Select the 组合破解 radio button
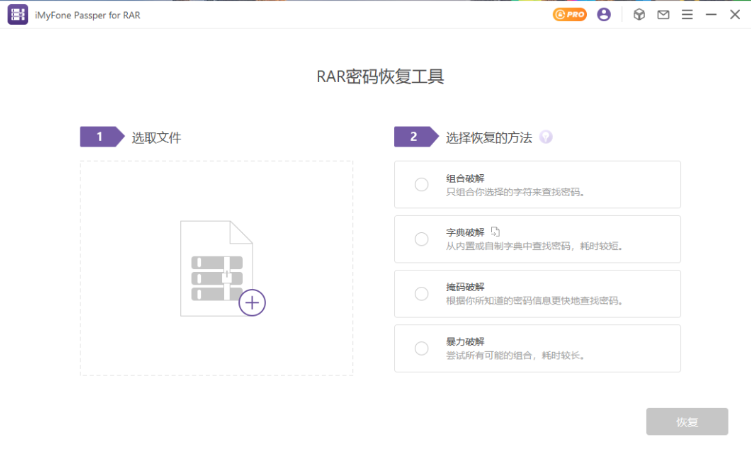The width and height of the screenshot is (751, 452). pos(421,184)
